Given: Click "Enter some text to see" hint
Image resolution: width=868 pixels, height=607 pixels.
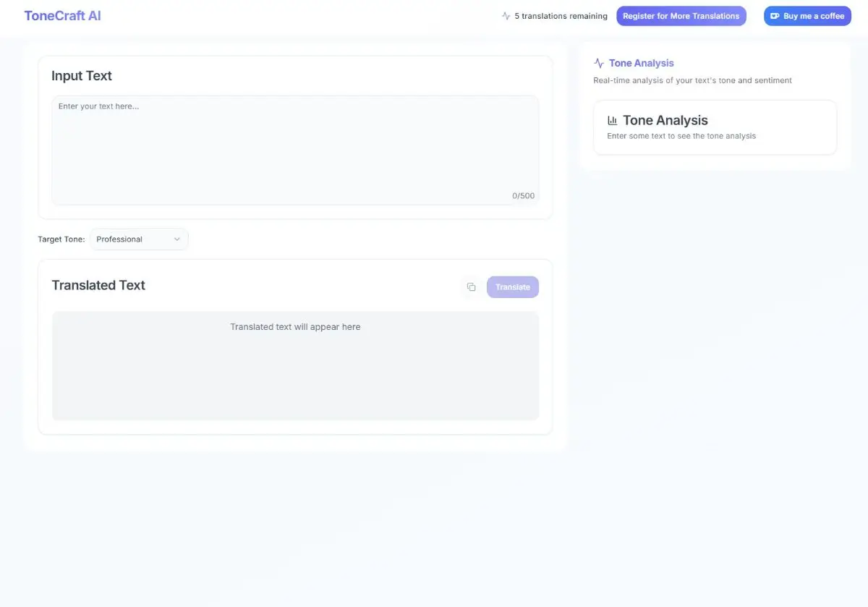Looking at the screenshot, I should coord(681,136).
